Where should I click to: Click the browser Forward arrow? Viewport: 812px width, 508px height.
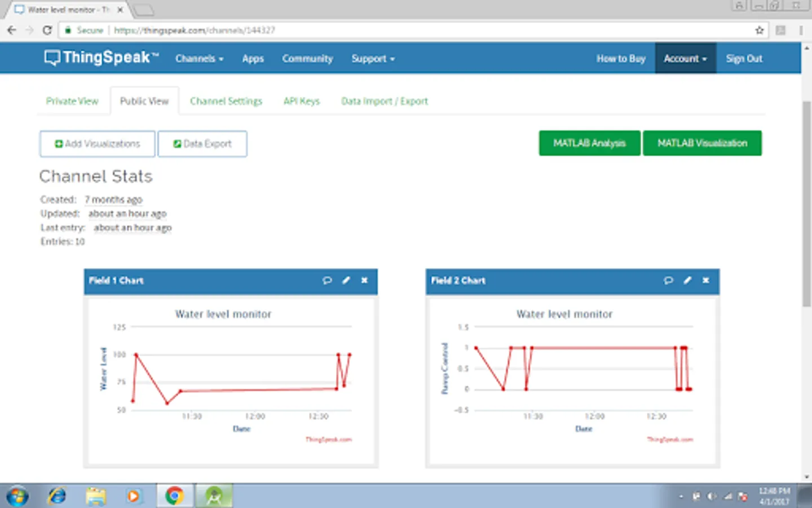click(x=29, y=30)
